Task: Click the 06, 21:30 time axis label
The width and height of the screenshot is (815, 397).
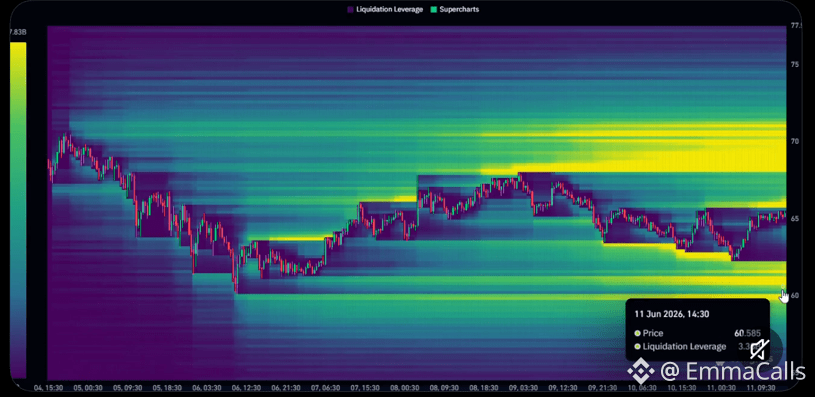Action: pos(286,388)
